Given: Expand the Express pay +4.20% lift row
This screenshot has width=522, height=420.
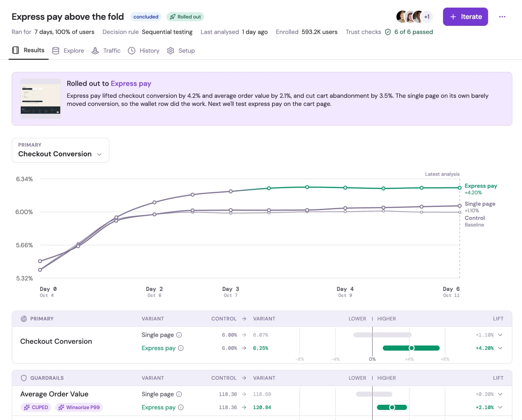Looking at the screenshot, I should coord(500,348).
